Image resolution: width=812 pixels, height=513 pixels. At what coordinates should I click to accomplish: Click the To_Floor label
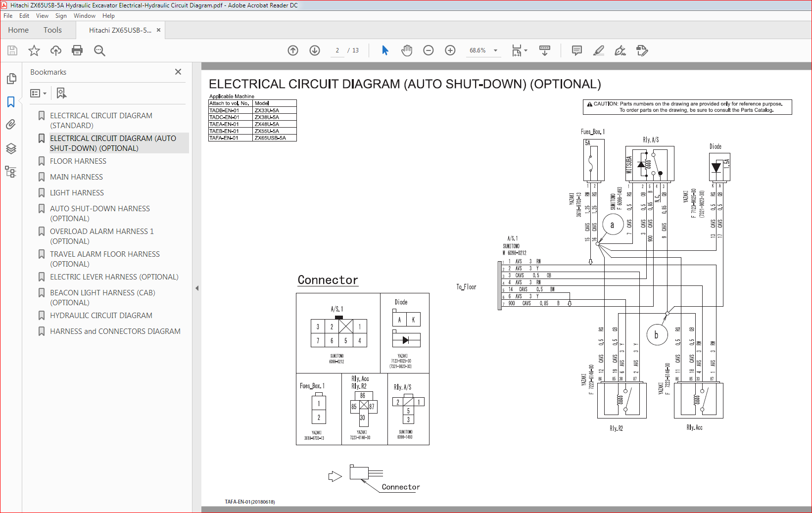(x=466, y=287)
